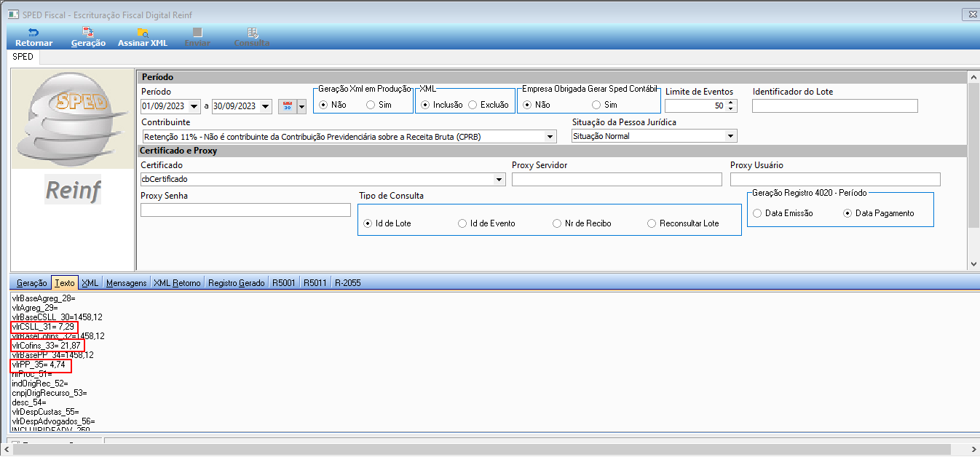Screen dimensions: 980x457
Task: Open the dropdown arrow beside calendar icon
Action: [x=301, y=107]
